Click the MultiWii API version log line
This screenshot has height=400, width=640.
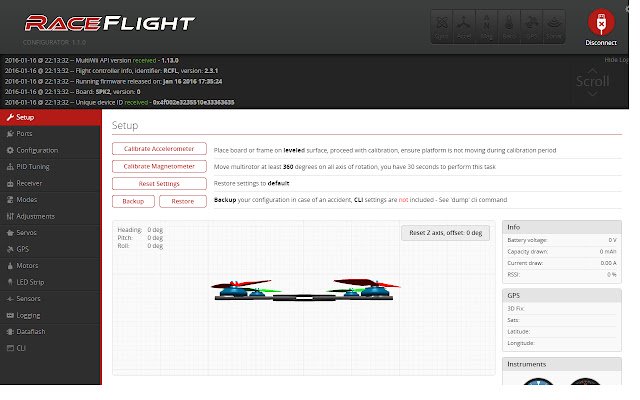[91, 60]
